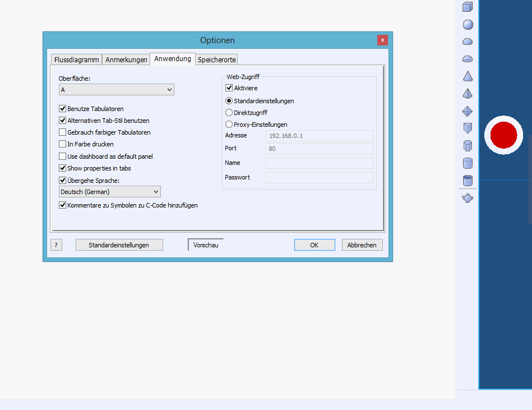This screenshot has height=410, width=532.
Task: Enable Use dashboard as default panel
Action: coord(62,156)
